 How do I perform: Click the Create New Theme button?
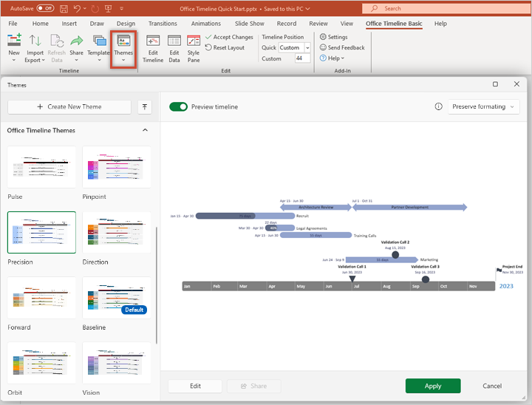69,106
